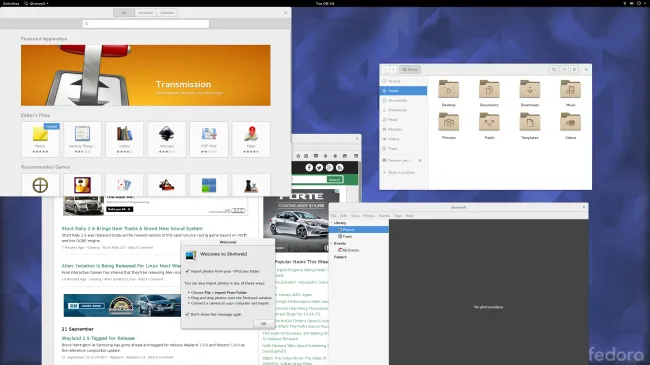Open the playing cards game tile
Image resolution: width=650 pixels, height=365 pixels.
coord(124,185)
